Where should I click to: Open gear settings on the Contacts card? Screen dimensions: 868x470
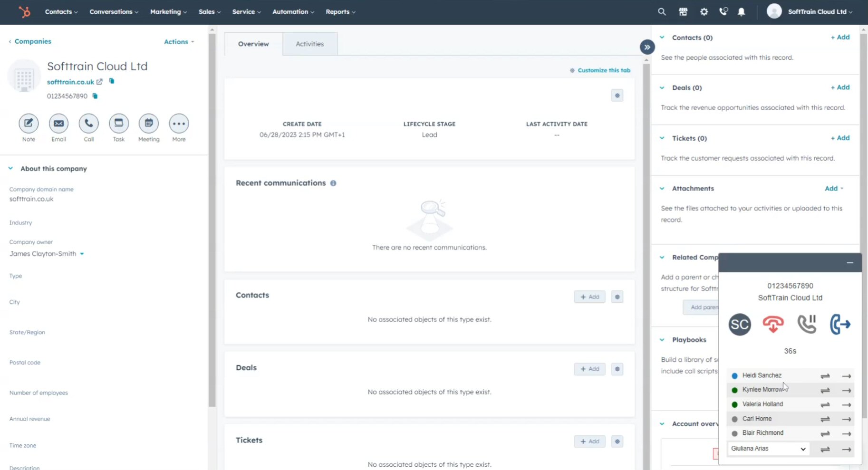[617, 297]
